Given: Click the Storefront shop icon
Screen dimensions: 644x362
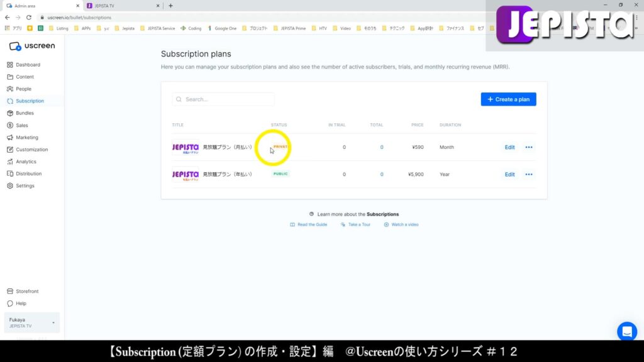Looking at the screenshot, I should [x=10, y=292].
